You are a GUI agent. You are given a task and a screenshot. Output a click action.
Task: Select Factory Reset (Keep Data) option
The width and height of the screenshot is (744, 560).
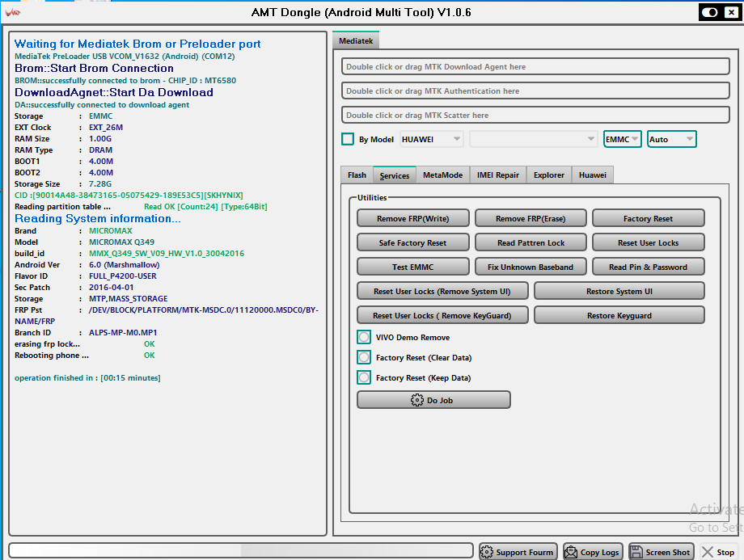tap(364, 378)
